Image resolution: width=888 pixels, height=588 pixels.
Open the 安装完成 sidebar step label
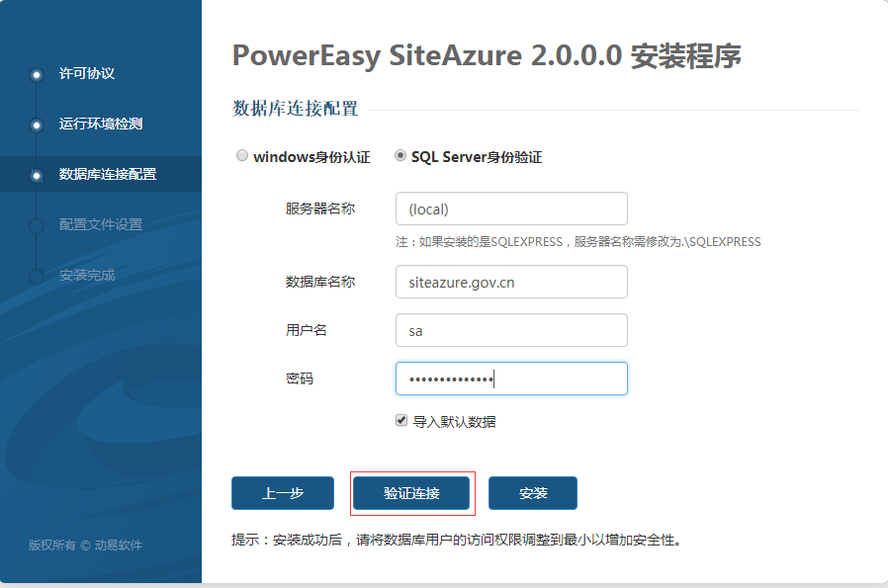pyautogui.click(x=87, y=276)
